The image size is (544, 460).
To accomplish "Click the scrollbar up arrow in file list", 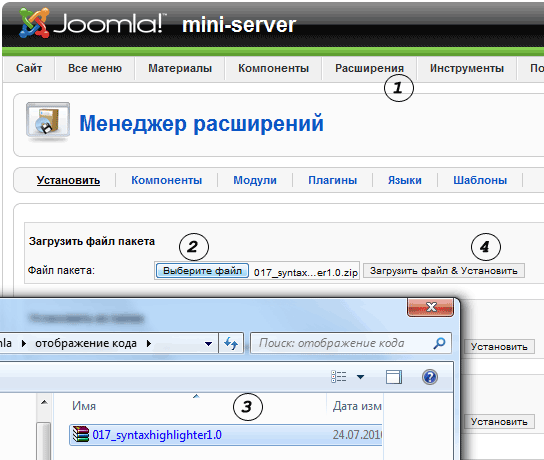I will pos(44,402).
